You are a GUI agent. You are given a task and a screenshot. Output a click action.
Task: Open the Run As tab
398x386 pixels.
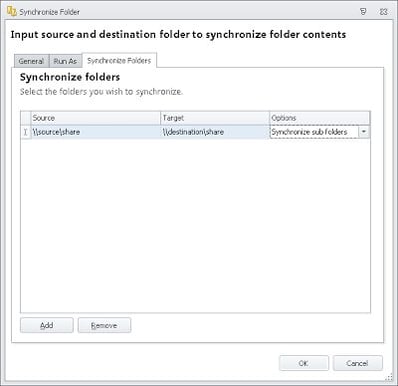tap(65, 61)
